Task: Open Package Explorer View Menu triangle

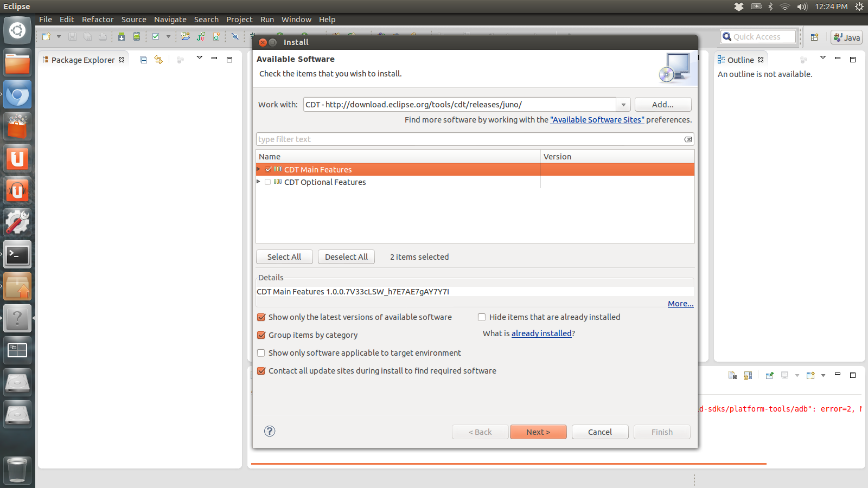Action: point(199,57)
